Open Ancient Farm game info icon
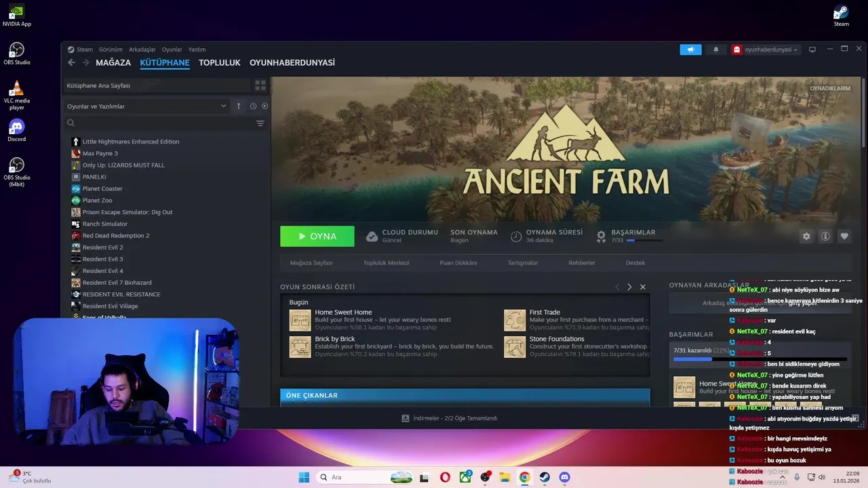The height and width of the screenshot is (488, 868). pyautogui.click(x=825, y=237)
